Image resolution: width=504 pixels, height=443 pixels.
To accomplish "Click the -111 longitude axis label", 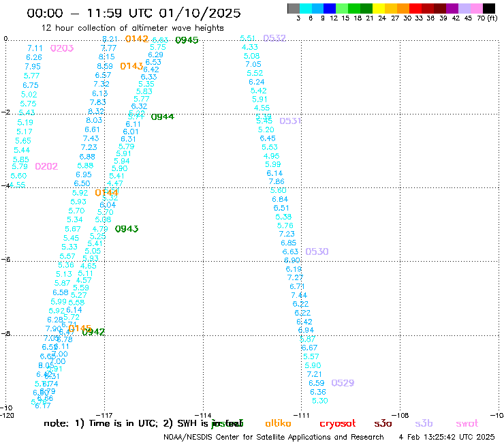I will click(302, 415).
